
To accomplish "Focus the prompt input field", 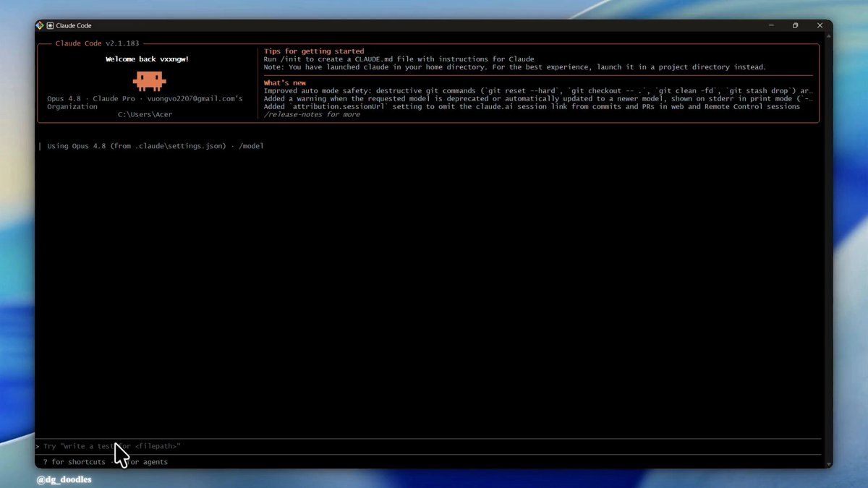I will point(428,446).
